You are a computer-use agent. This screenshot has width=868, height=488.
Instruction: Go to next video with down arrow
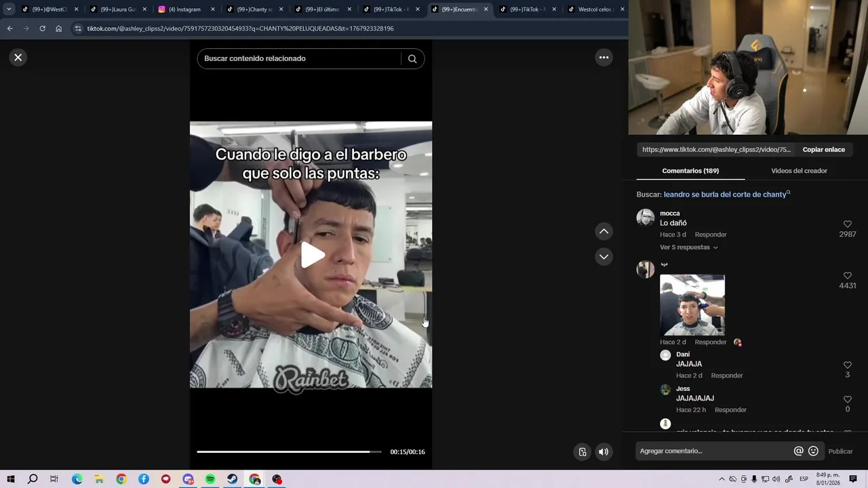tap(604, 257)
